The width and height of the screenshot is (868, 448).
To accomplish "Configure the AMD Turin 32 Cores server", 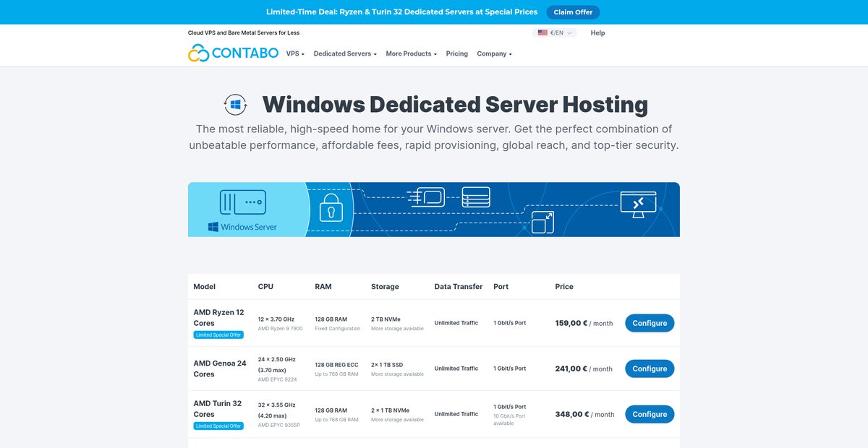I will tap(650, 414).
